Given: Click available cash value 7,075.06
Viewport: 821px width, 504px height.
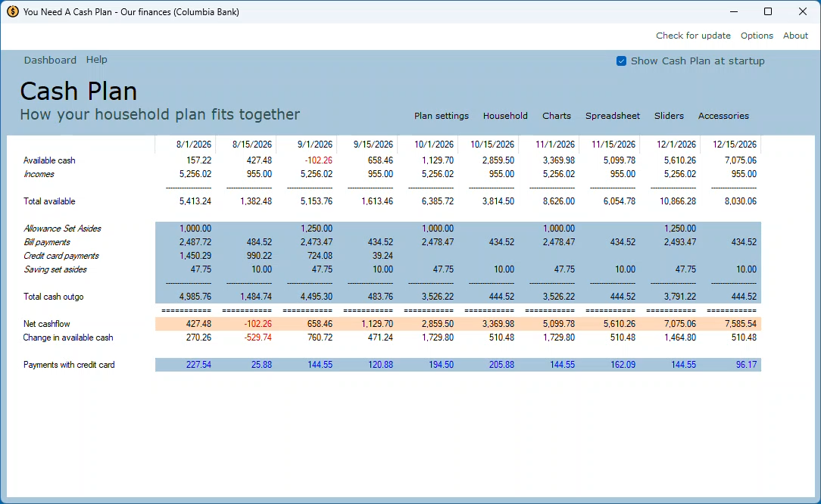Looking at the screenshot, I should tap(741, 160).
